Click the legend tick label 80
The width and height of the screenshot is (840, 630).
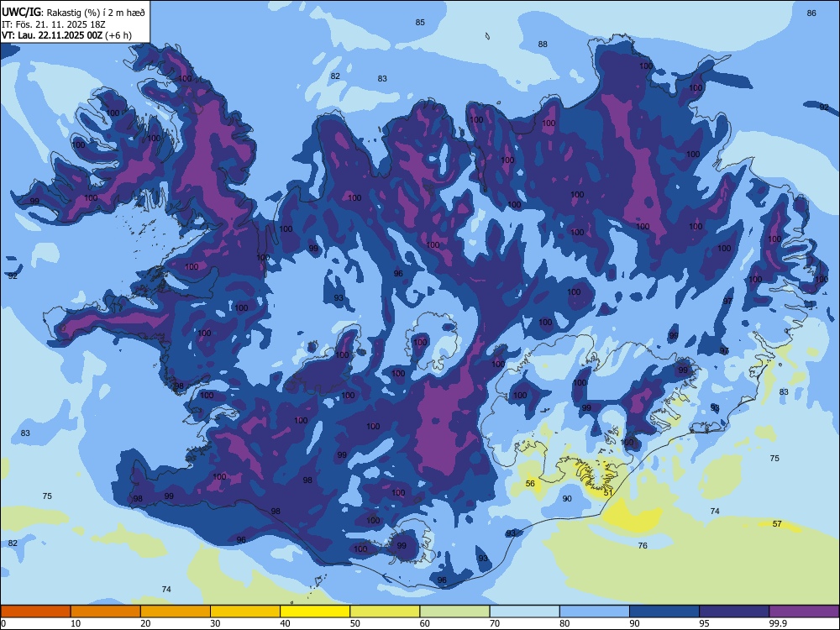point(564,623)
